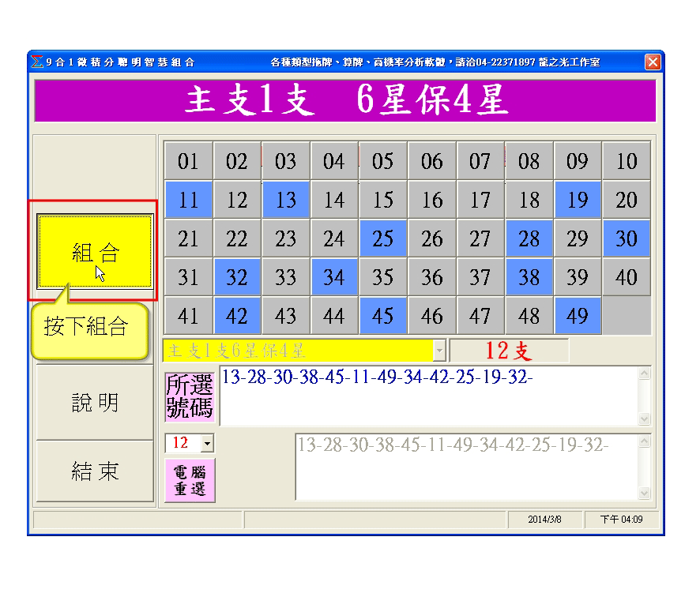
Task: Toggle number 02 in the grid
Action: (237, 161)
